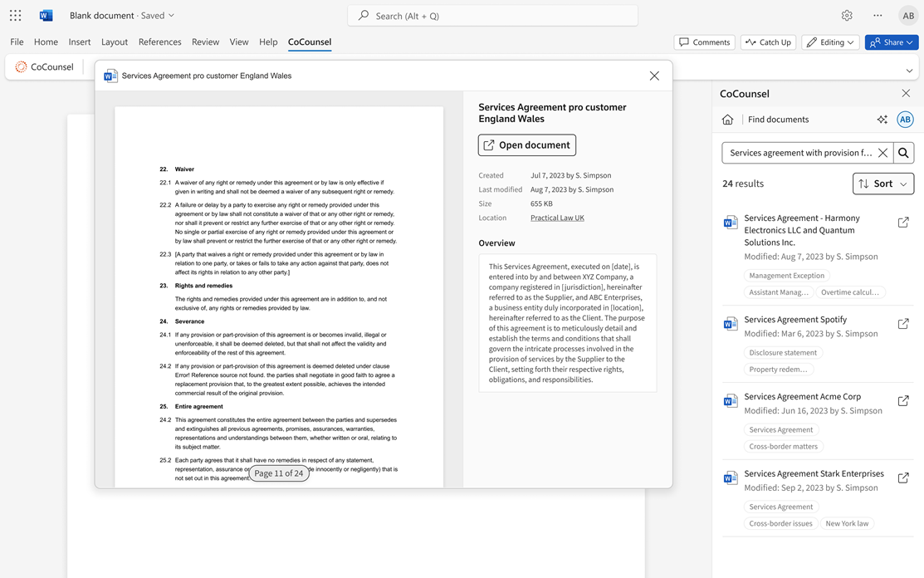Click the search magnifier button in CoCounsel
This screenshot has height=578, width=924.
903,153
